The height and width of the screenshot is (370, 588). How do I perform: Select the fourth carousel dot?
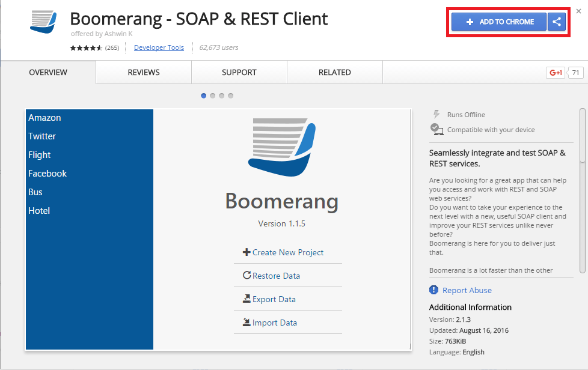(230, 95)
